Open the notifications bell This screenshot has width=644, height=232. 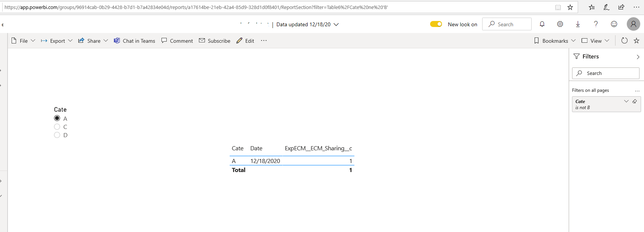[x=542, y=24]
